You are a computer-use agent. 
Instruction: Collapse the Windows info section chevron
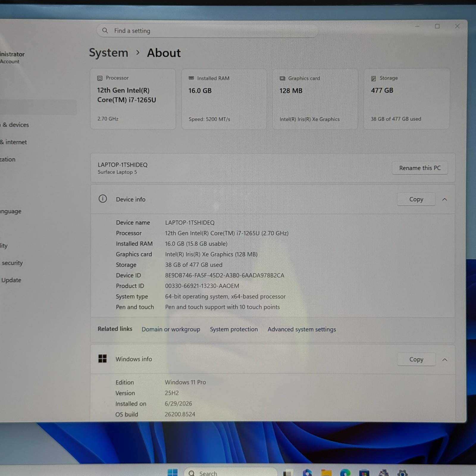click(x=444, y=360)
